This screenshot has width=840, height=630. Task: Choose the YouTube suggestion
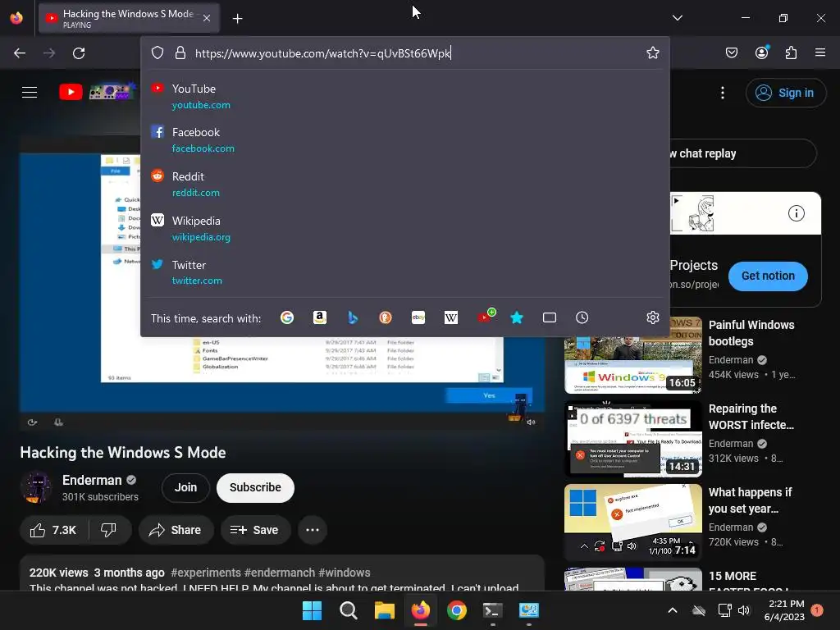(x=404, y=97)
